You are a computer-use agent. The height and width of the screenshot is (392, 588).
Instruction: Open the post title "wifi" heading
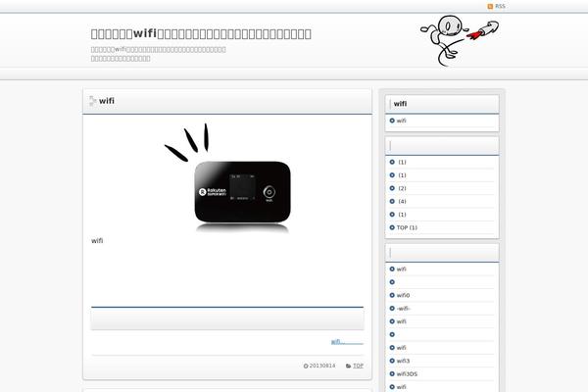[107, 101]
